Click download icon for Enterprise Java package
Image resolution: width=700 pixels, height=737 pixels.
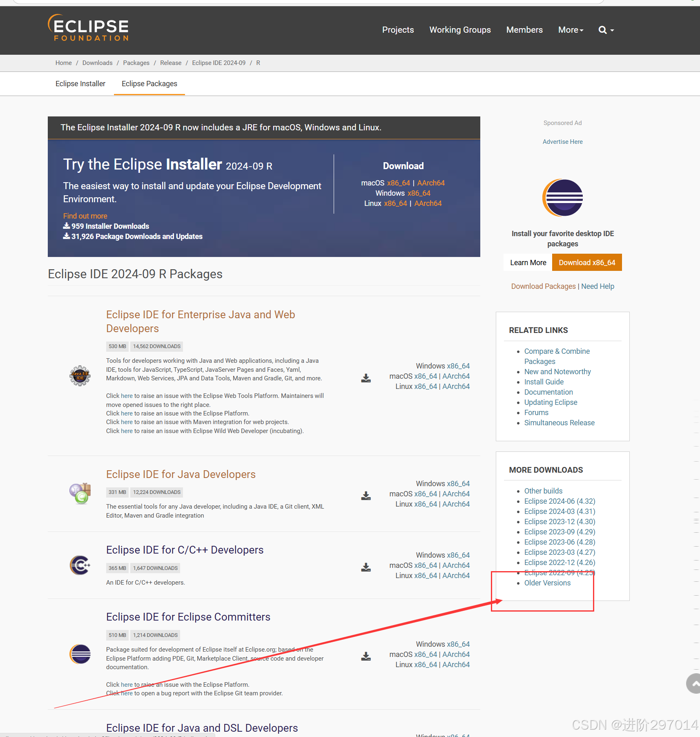pos(366,378)
